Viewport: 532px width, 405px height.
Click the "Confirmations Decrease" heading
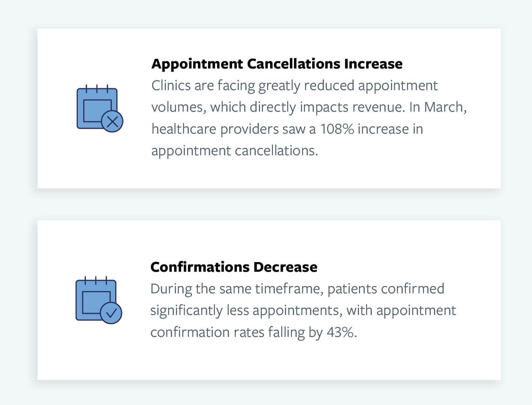pos(234,267)
